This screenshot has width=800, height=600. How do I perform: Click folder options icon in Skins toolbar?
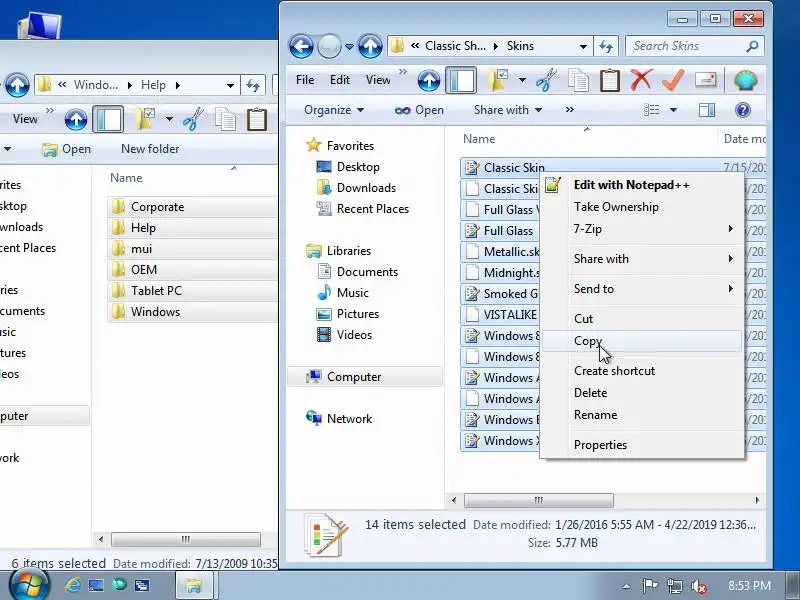coord(497,80)
